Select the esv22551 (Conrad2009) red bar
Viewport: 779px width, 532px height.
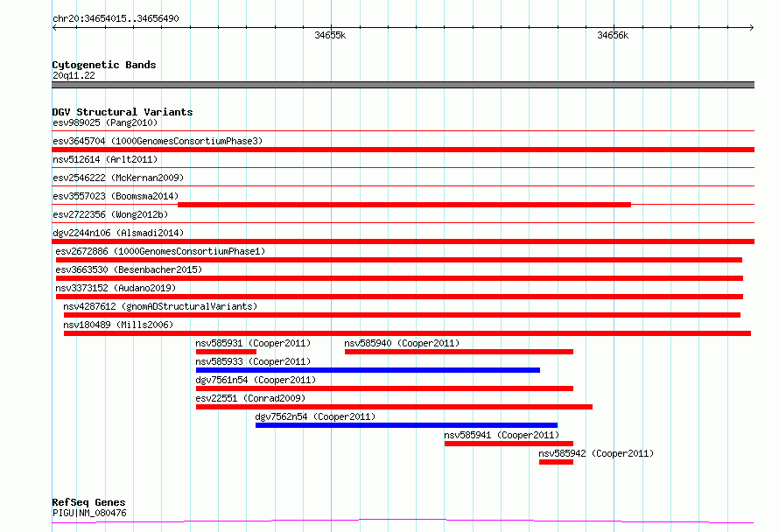(394, 407)
